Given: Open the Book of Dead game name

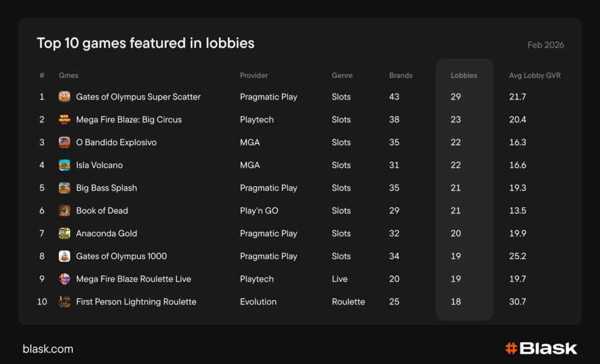Looking at the screenshot, I should click(x=102, y=211).
